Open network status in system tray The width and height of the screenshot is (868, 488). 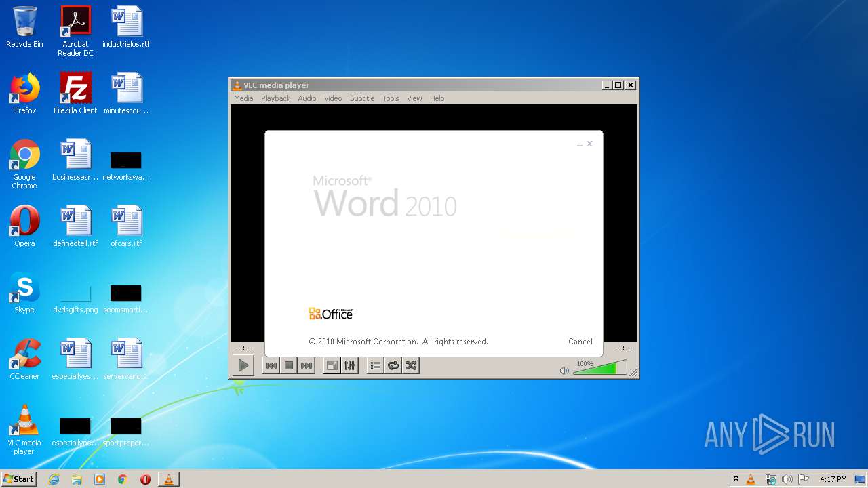click(771, 479)
